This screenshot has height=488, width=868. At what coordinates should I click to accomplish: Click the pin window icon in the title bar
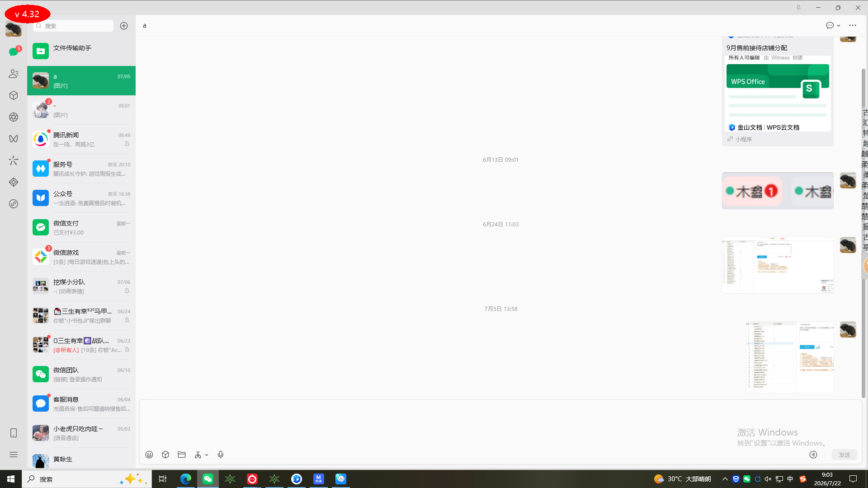click(798, 8)
